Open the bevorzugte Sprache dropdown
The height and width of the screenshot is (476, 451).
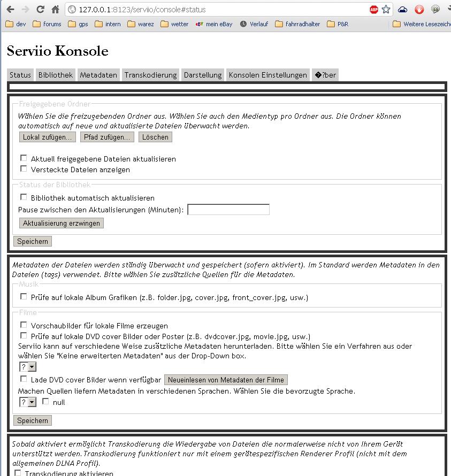click(28, 402)
